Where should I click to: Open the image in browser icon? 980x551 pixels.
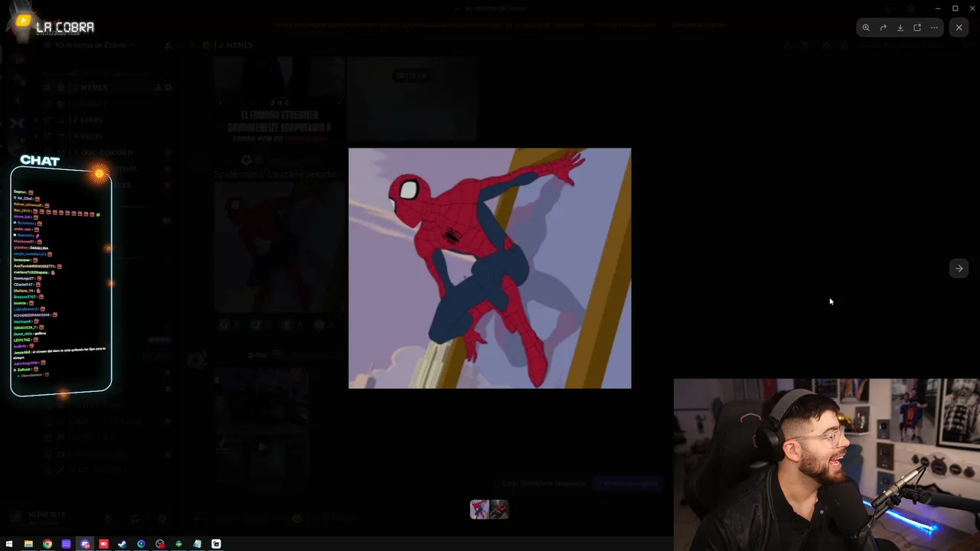click(917, 28)
